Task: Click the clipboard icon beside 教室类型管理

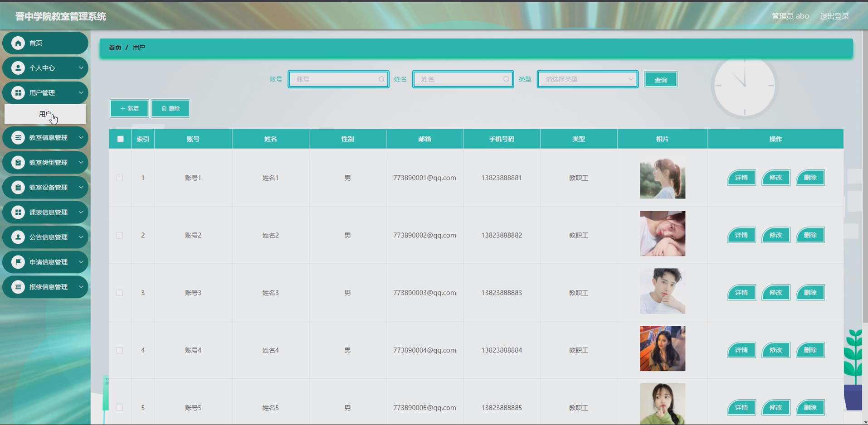Action: tap(18, 163)
